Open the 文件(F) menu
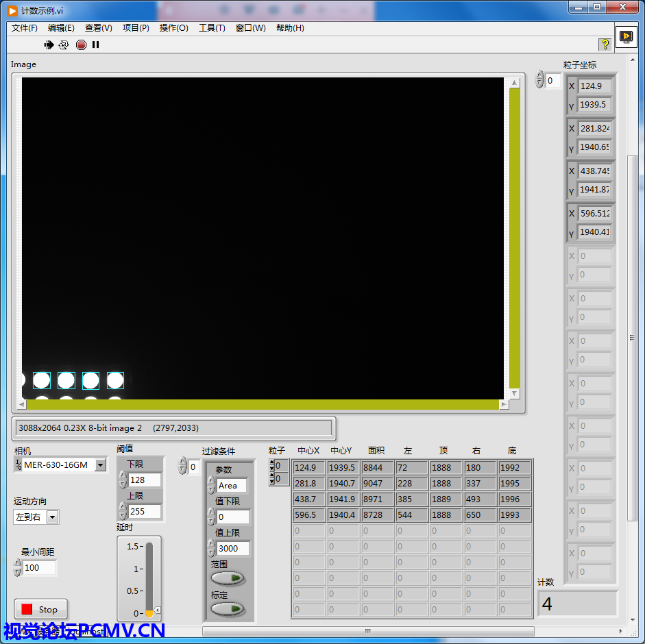Viewport: 645px width, 644px height. point(25,28)
